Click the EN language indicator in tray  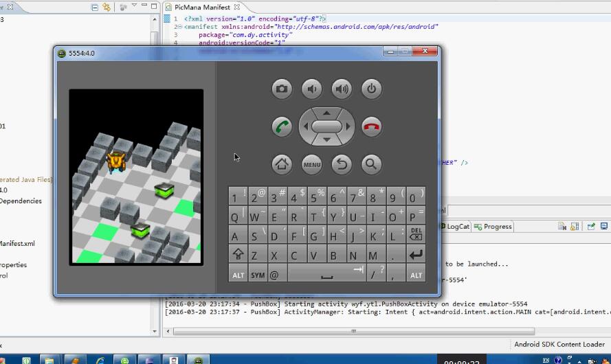546,360
